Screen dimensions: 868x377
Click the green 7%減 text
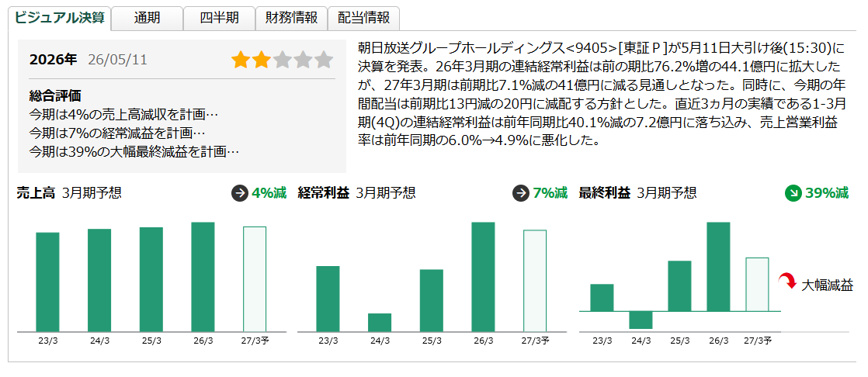[550, 193]
